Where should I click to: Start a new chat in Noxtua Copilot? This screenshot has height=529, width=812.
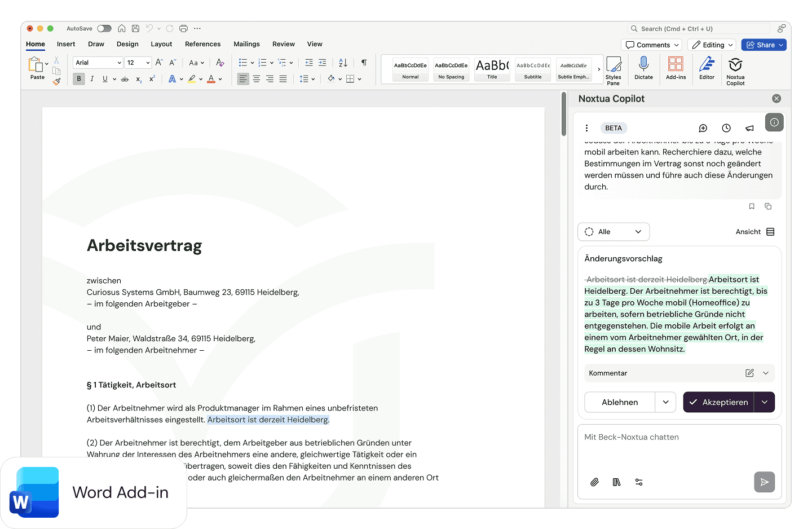tap(703, 128)
